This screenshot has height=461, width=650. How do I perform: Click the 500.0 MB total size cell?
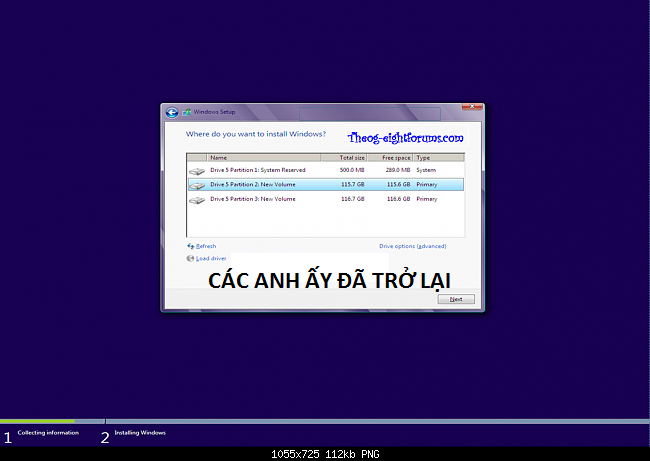[x=352, y=170]
